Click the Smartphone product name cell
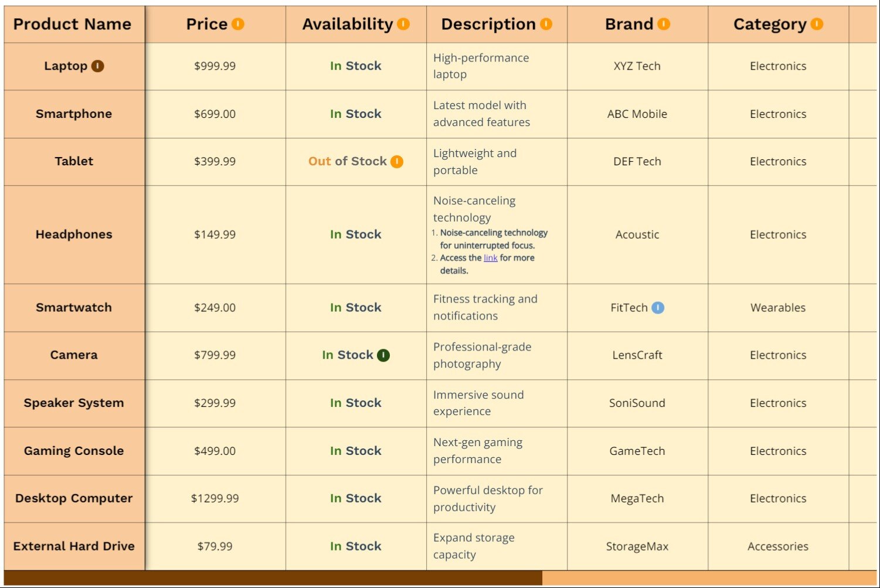The width and height of the screenshot is (880, 588). [x=74, y=114]
